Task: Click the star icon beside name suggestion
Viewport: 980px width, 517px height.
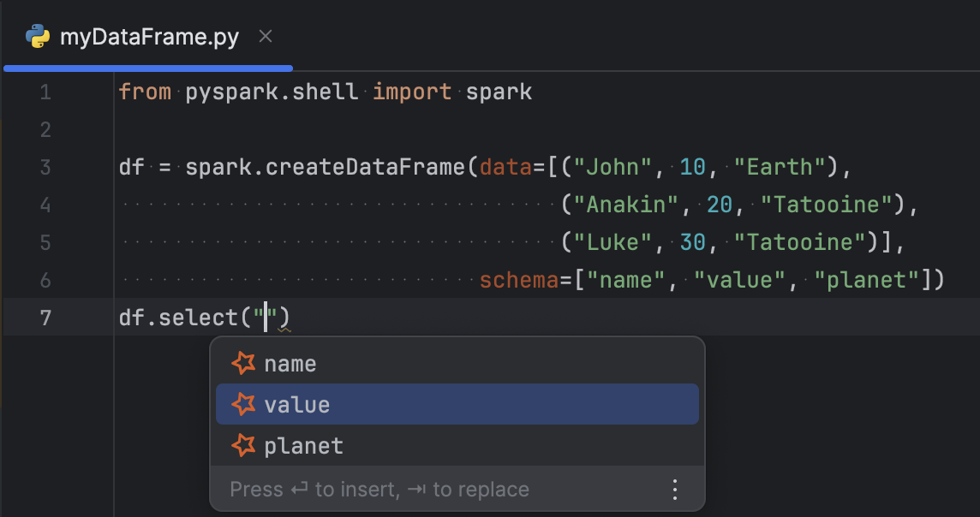Action: coord(243,363)
